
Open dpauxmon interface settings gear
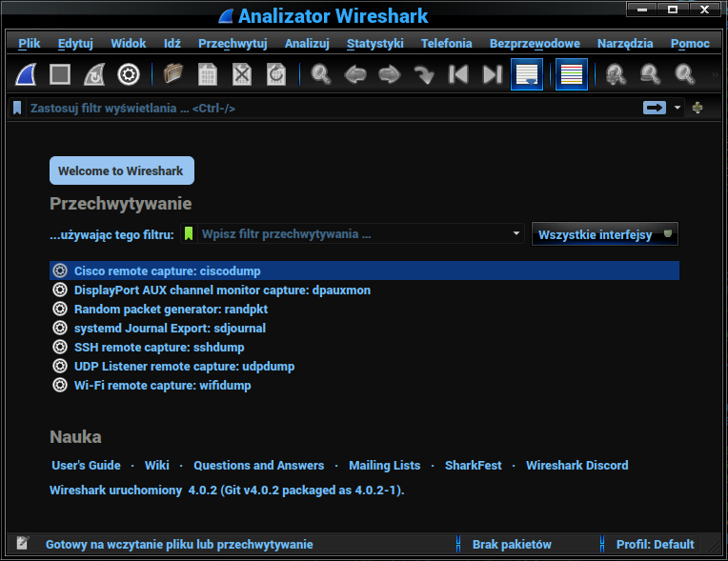tap(60, 290)
